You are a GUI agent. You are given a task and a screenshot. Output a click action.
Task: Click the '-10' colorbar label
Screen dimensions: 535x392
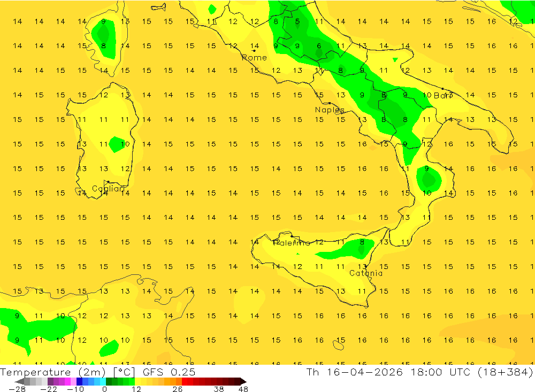(75, 389)
